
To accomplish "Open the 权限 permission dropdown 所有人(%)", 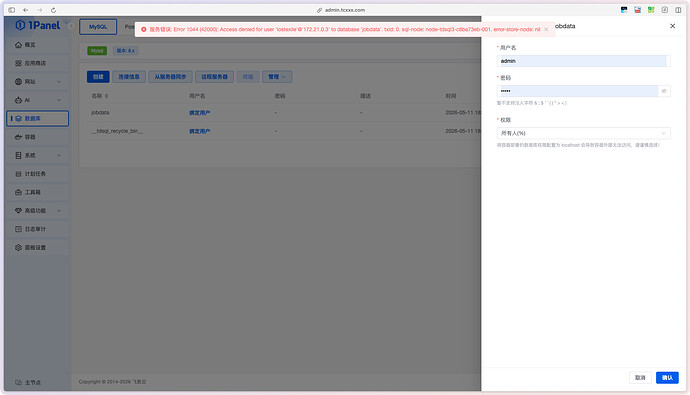I will (x=584, y=133).
